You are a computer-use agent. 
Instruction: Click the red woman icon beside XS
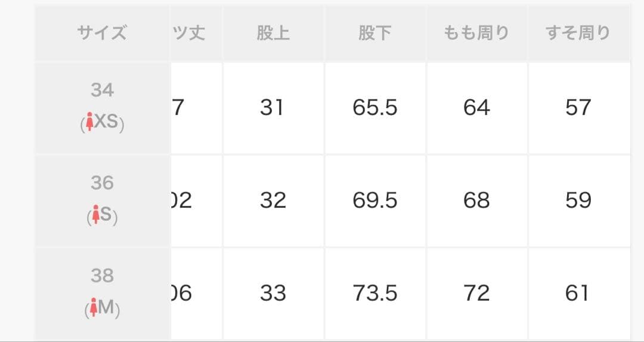[90, 123]
